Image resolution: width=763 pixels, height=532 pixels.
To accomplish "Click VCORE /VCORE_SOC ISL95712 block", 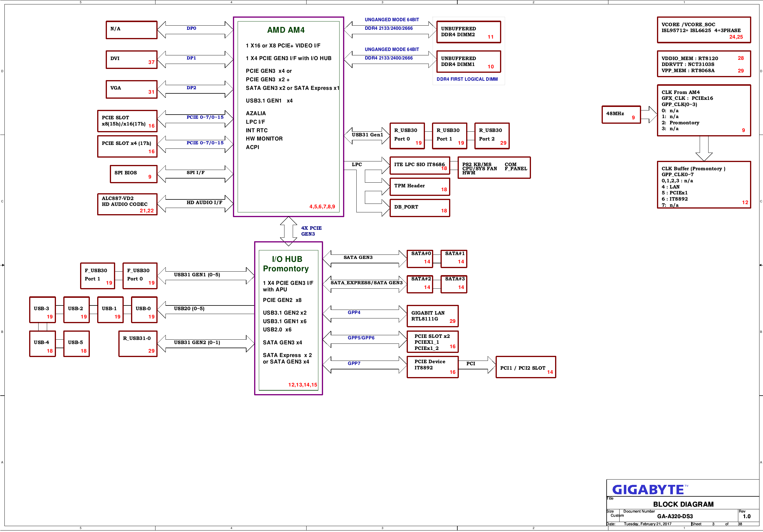I will [704, 30].
